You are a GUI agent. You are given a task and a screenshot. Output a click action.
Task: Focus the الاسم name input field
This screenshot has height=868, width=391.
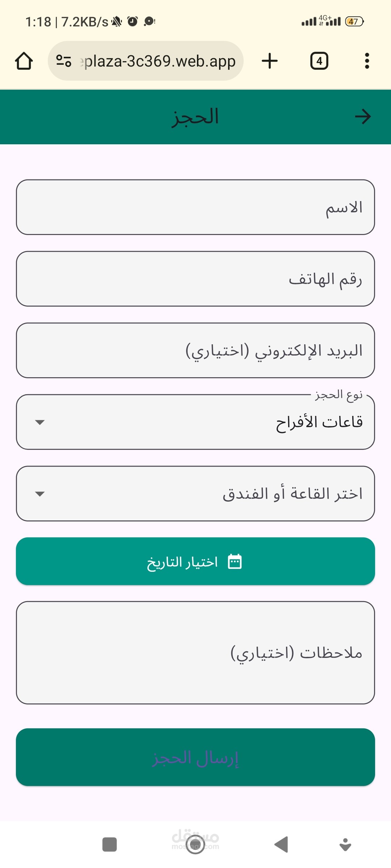(x=195, y=207)
